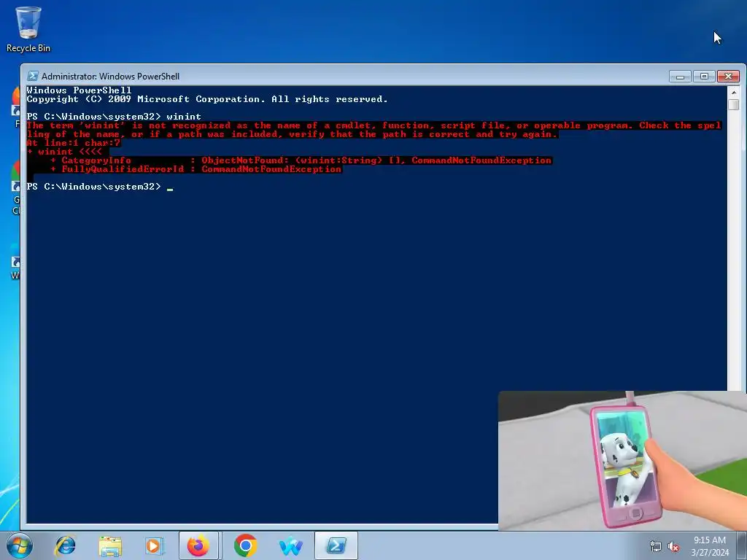
Task: Open Windows Explorer folder on taskbar
Action: (110, 545)
